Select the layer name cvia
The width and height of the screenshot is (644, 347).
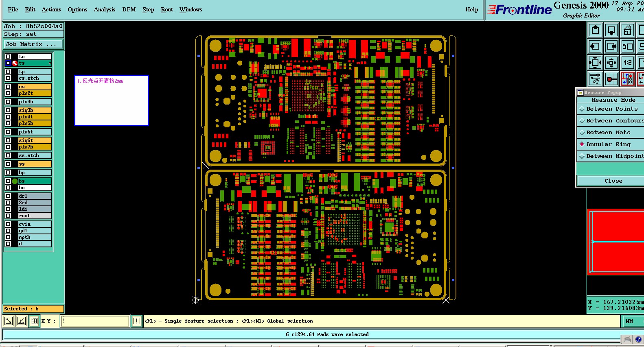click(x=35, y=224)
